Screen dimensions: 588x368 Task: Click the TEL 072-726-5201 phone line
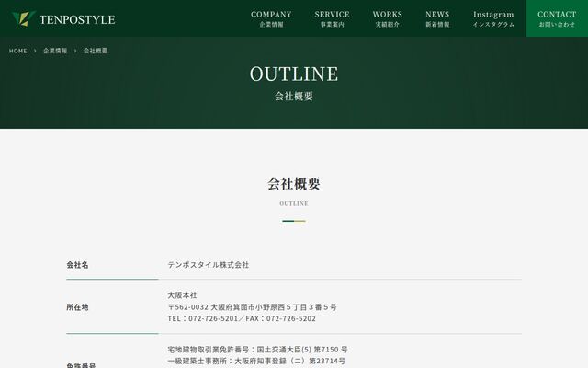pyautogui.click(x=242, y=318)
